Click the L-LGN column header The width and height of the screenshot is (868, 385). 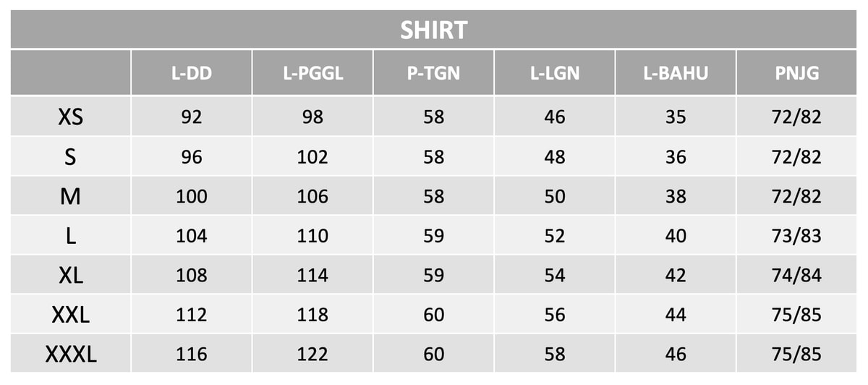[555, 73]
